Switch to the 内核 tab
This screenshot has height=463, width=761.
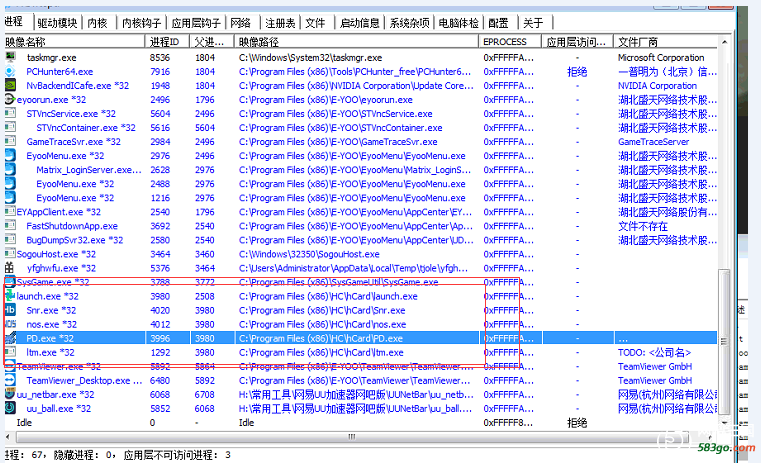pyautogui.click(x=98, y=23)
